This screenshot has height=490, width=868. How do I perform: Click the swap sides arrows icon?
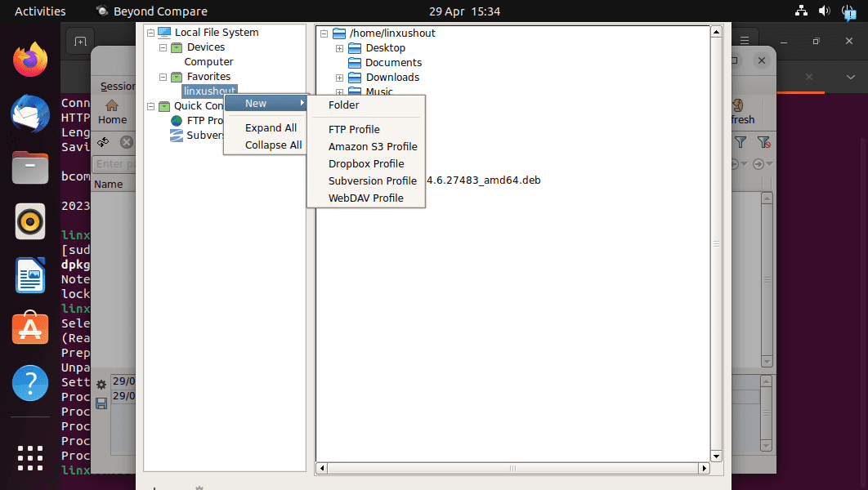pyautogui.click(x=103, y=142)
